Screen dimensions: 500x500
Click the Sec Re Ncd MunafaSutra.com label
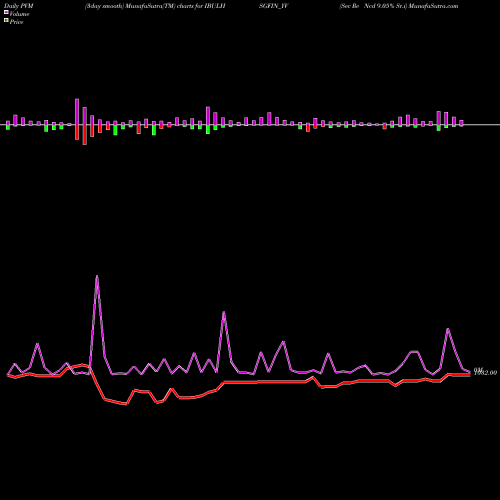[x=399, y=6]
